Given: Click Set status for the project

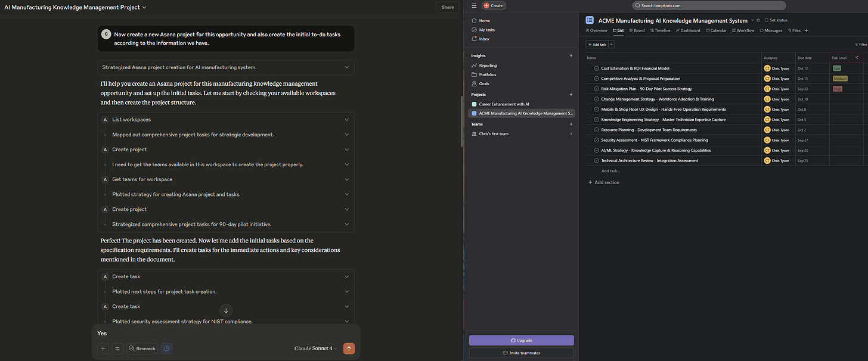Looking at the screenshot, I should (x=776, y=20).
